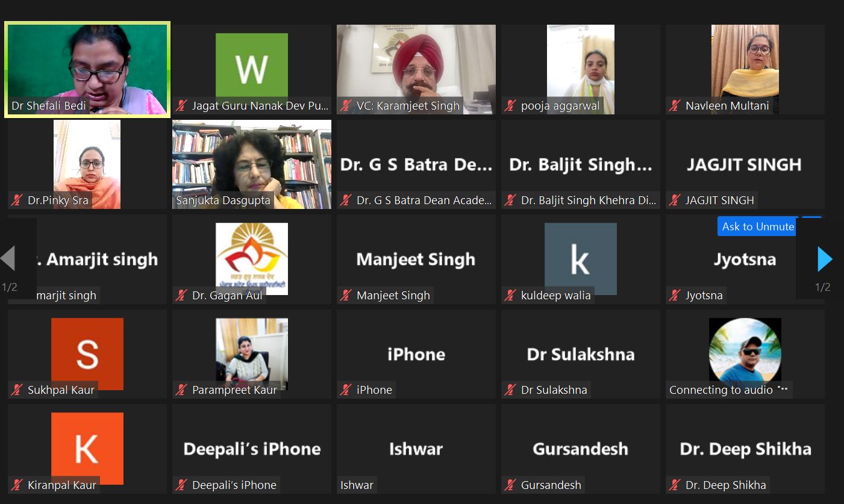Select the Ishwar participant tile
Image resolution: width=844 pixels, height=504 pixels.
[416, 449]
